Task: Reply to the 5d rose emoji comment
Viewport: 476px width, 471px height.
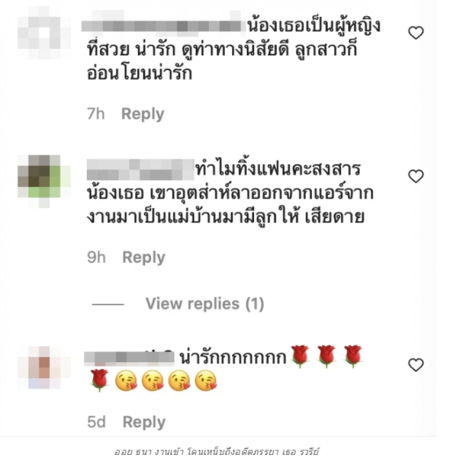Action: (x=144, y=422)
